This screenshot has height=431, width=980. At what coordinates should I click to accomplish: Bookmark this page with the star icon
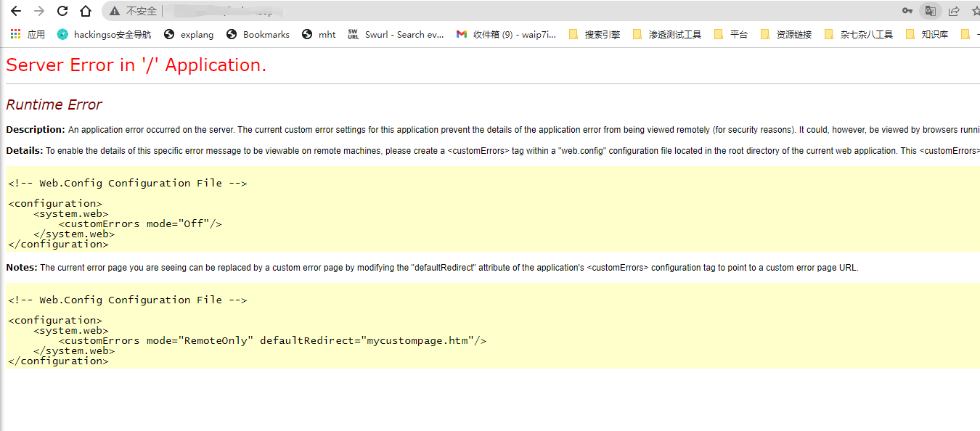click(976, 11)
